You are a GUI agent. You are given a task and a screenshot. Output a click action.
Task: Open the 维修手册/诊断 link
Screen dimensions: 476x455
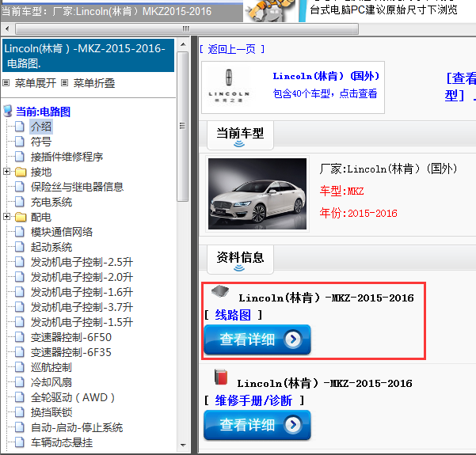[253, 400]
